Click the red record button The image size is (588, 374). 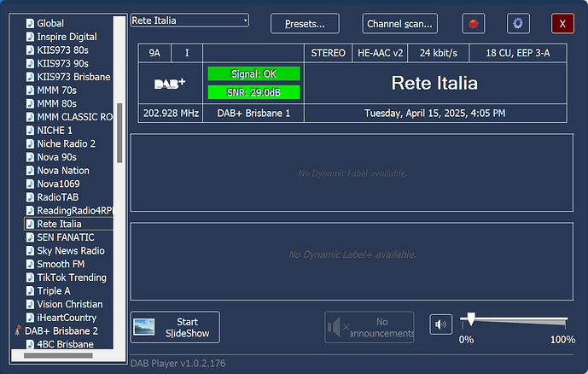(x=474, y=24)
